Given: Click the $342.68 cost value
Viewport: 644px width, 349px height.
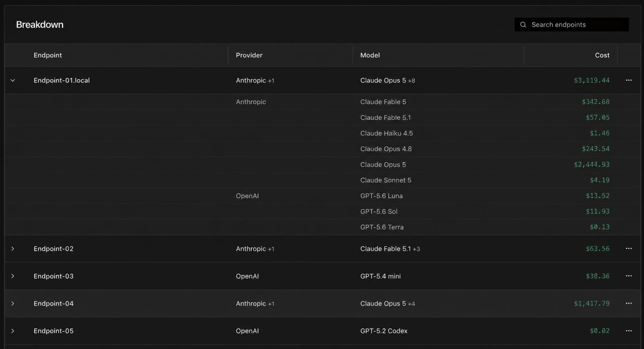Looking at the screenshot, I should (596, 102).
